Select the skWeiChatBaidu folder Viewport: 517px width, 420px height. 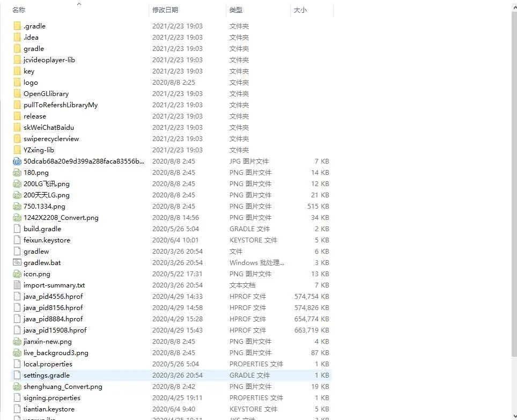click(x=49, y=127)
